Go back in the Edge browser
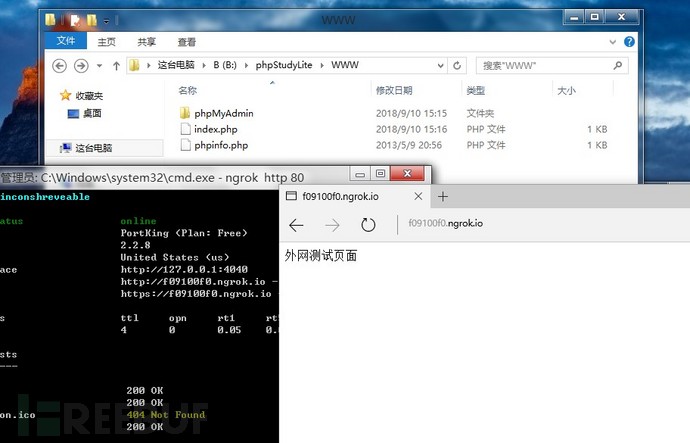690x443 pixels. (x=296, y=225)
